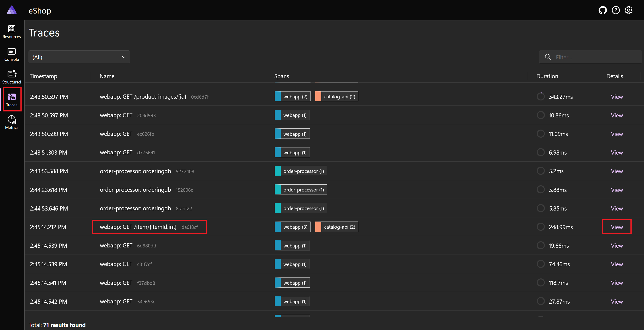Open the GitHub repository icon

pos(602,10)
